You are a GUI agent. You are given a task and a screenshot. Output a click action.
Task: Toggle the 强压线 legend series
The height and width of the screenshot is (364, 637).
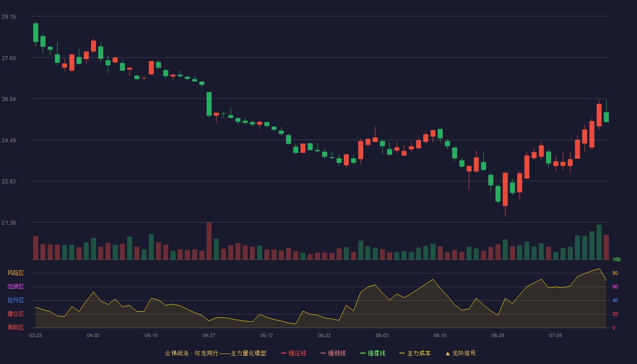click(293, 353)
